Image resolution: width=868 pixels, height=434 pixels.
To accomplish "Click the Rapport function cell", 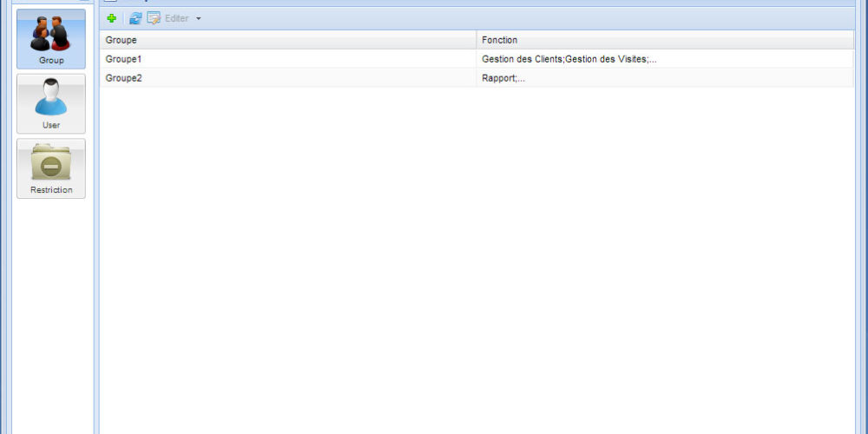I will tap(503, 78).
